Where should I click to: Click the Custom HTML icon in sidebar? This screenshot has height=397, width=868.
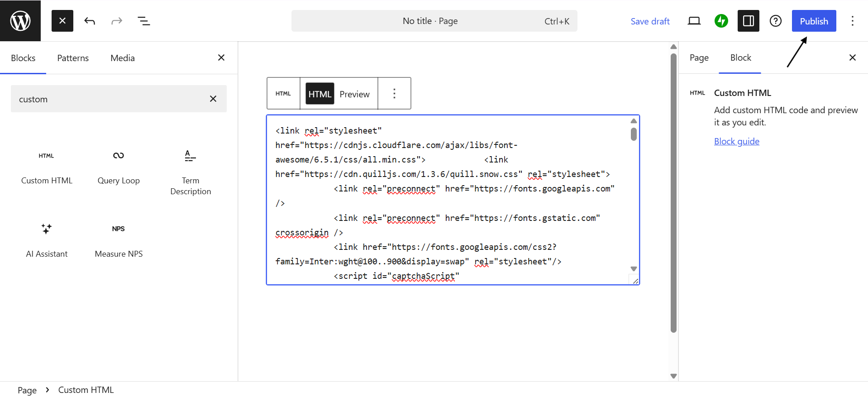[697, 93]
